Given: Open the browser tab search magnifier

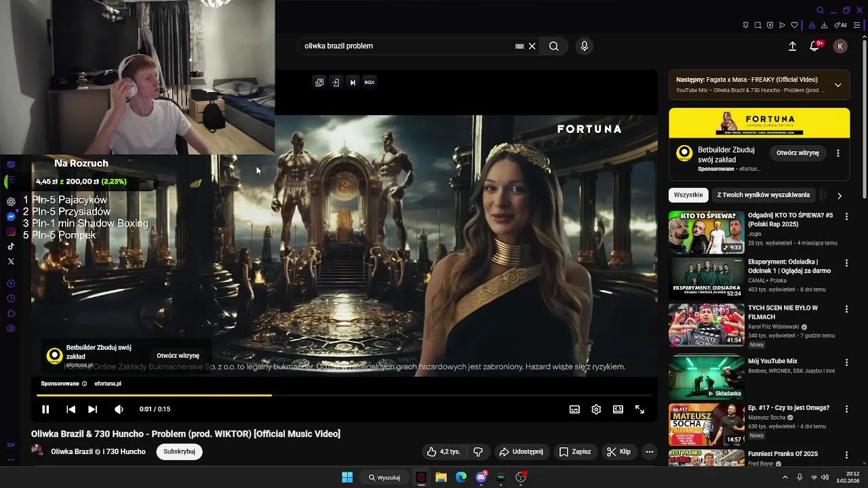Looking at the screenshot, I should click(x=820, y=10).
